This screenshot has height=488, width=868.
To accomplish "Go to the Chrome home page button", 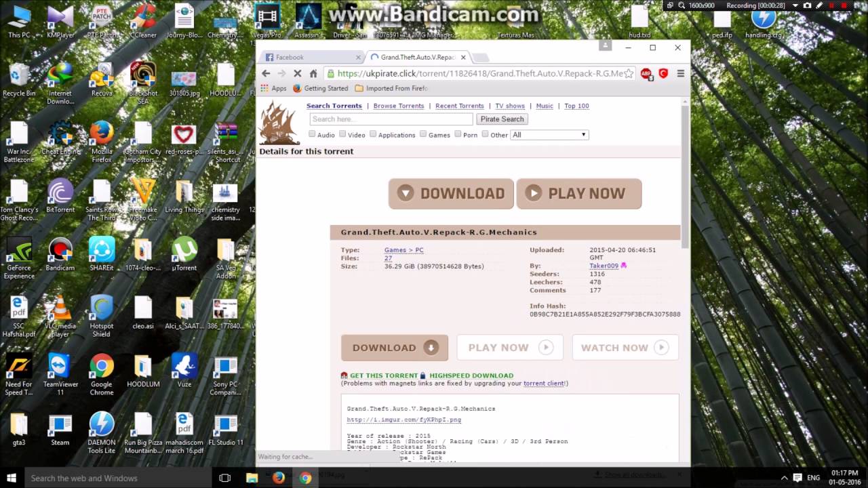I will 313,73.
